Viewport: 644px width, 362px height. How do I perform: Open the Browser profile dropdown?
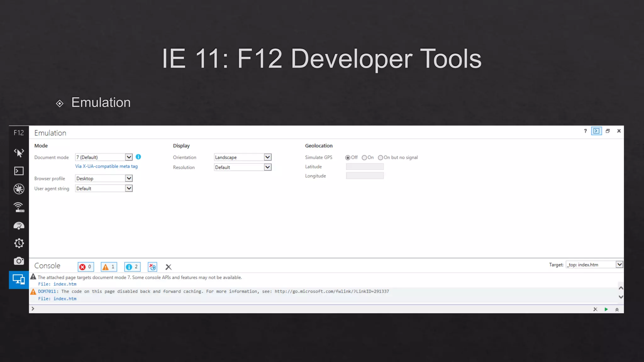[x=104, y=178]
